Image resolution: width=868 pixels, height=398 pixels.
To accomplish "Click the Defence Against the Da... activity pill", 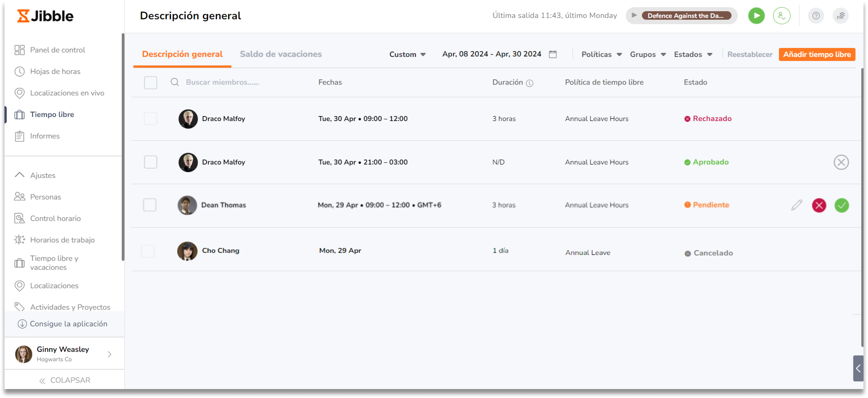I will (686, 15).
